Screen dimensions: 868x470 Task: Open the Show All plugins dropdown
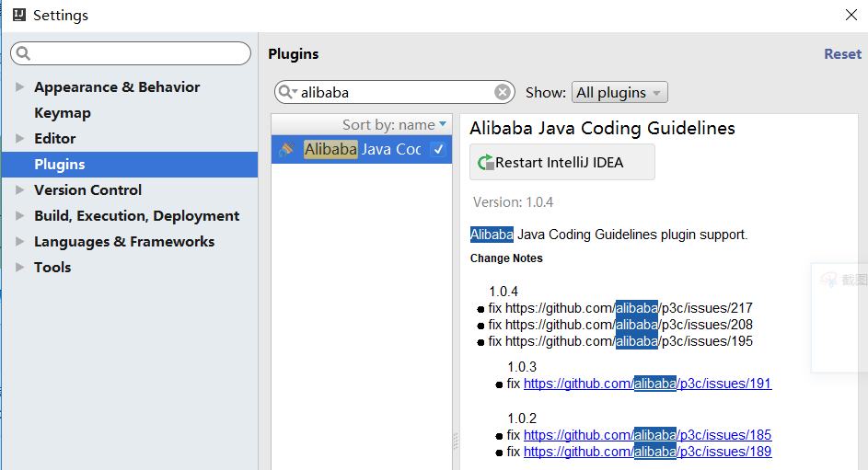click(x=619, y=92)
